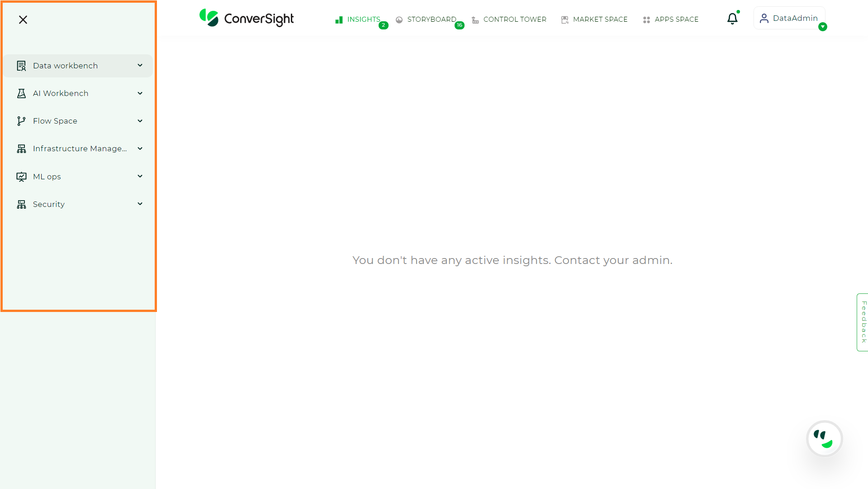Open APPS SPACE

[677, 19]
